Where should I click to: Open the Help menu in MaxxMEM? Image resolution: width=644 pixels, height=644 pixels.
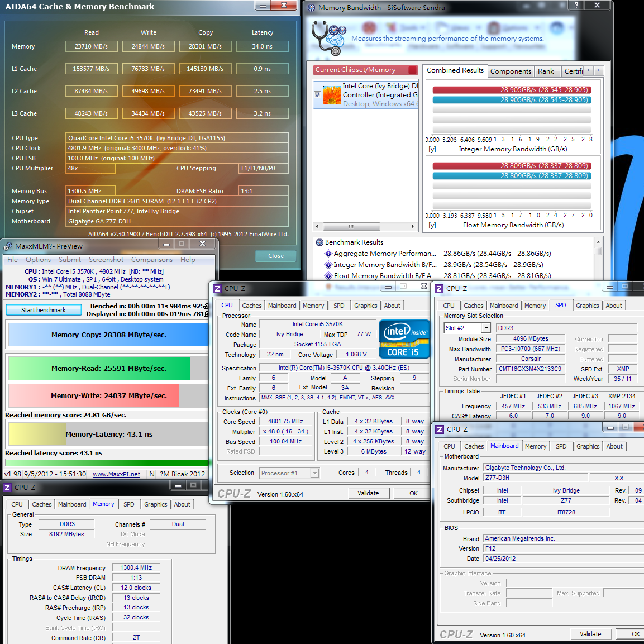pos(188,260)
